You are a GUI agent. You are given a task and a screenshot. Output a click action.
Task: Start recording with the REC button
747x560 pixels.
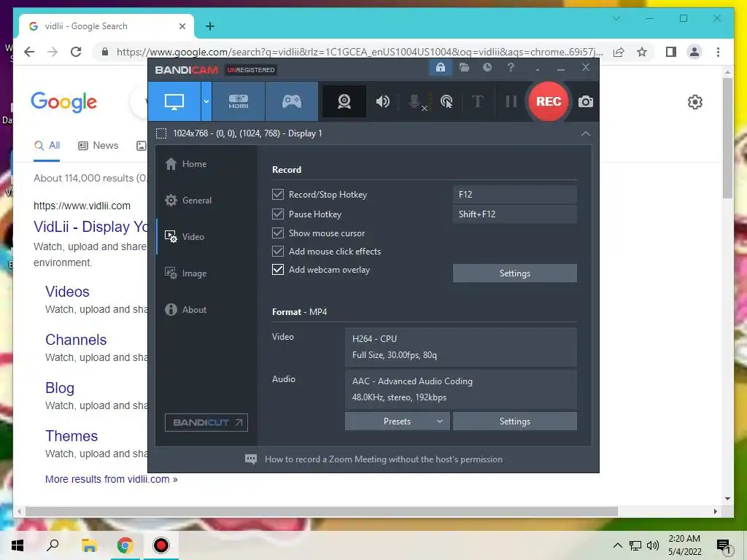pyautogui.click(x=549, y=101)
